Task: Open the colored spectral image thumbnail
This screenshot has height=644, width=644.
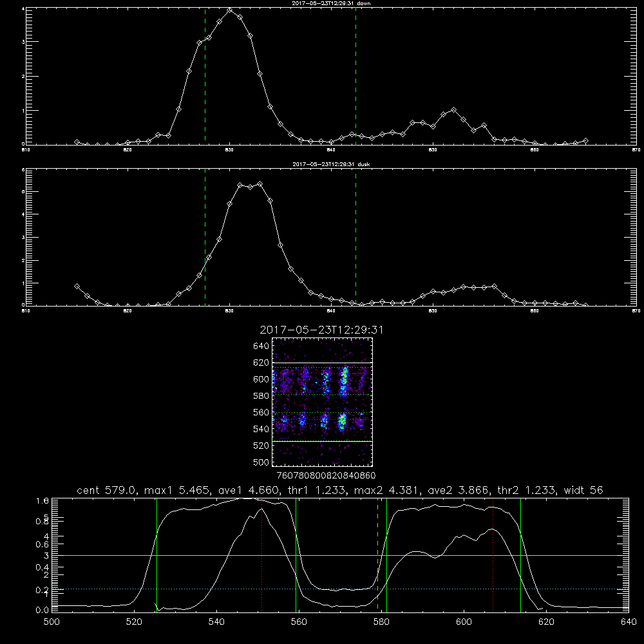Action: click(x=322, y=402)
